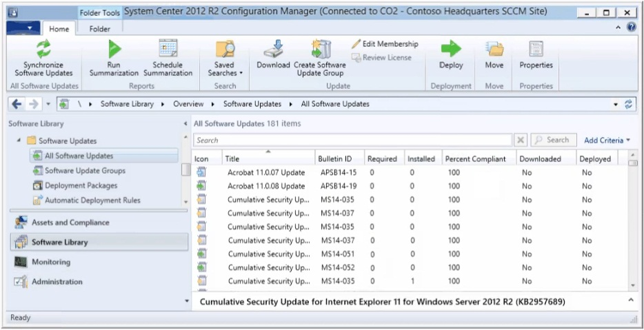The width and height of the screenshot is (644, 330).
Task: Click the green Deploy arrow
Action: (x=451, y=49)
